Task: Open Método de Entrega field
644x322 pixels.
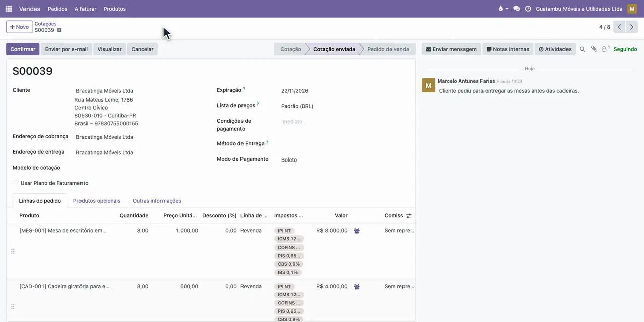Action: pyautogui.click(x=345, y=144)
